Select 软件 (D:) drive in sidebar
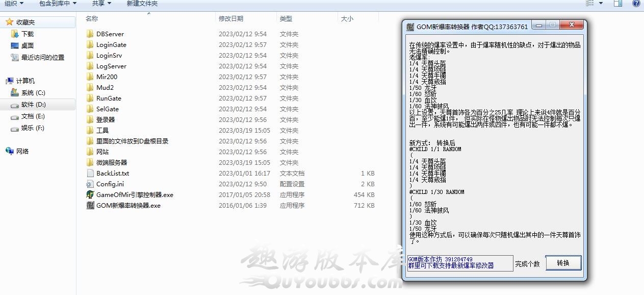This screenshot has height=295, width=644. 33,105
